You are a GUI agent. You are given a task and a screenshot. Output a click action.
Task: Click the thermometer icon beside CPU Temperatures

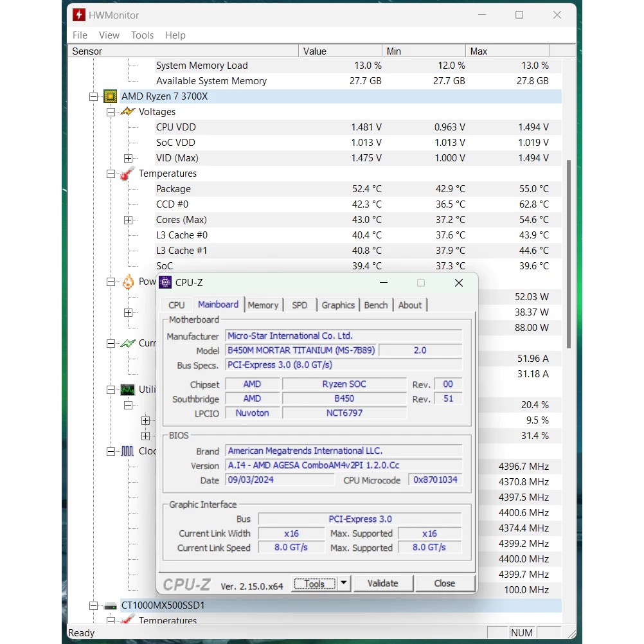(x=128, y=174)
